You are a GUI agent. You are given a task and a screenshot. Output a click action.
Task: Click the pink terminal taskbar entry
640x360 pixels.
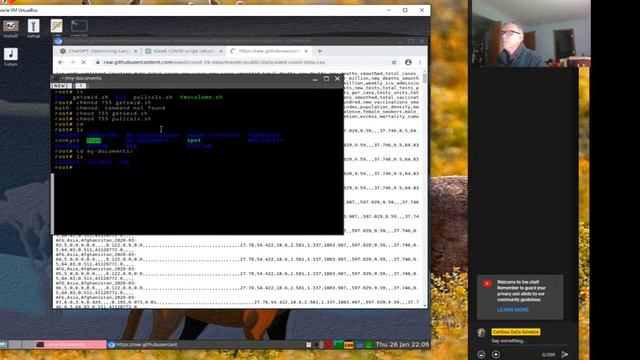click(71, 344)
